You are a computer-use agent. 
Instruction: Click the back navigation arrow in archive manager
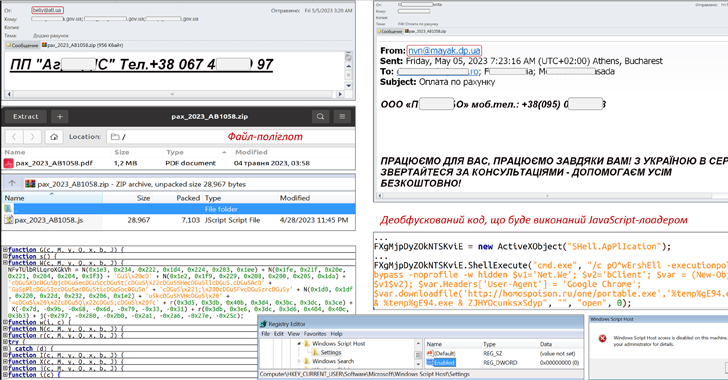(x=14, y=137)
